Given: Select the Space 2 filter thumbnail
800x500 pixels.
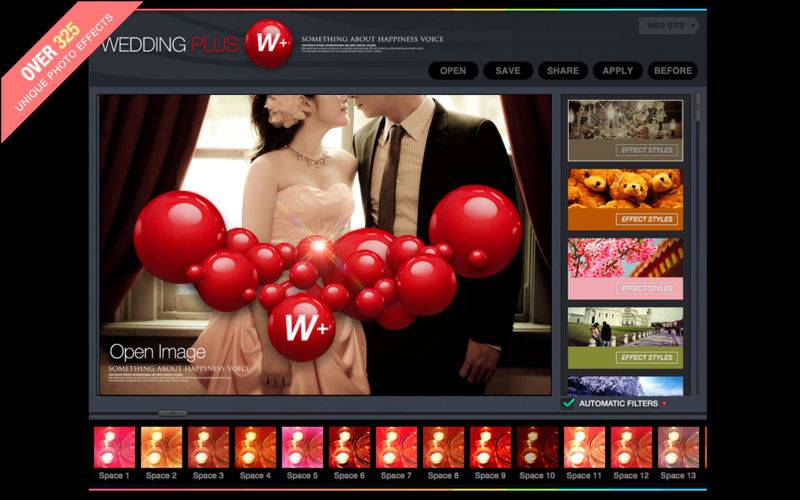Looking at the screenshot, I should [x=161, y=447].
